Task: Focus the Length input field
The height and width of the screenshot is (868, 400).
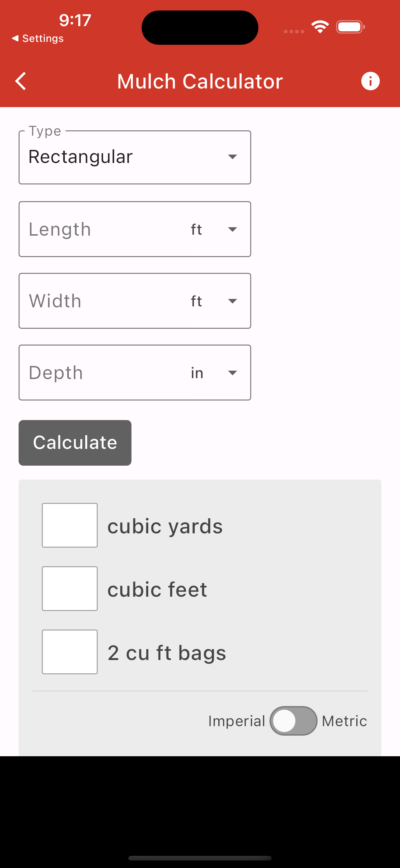Action: (x=101, y=229)
